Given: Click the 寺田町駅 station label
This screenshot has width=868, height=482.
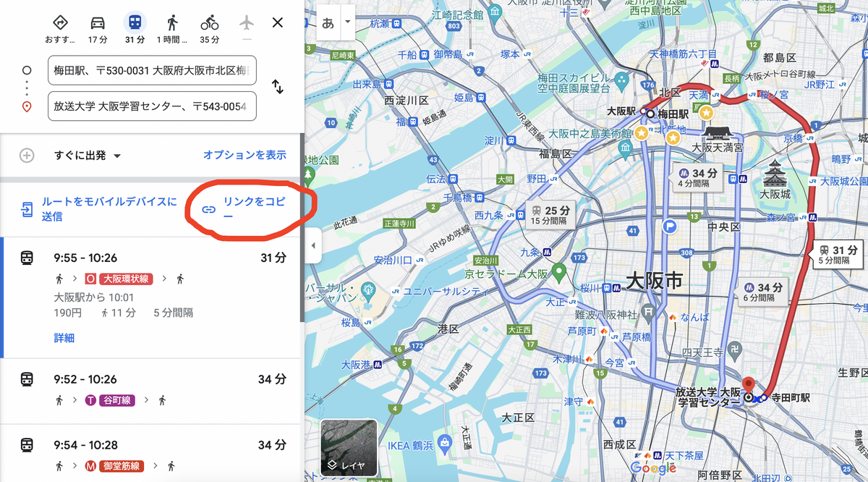Looking at the screenshot, I should click(791, 397).
